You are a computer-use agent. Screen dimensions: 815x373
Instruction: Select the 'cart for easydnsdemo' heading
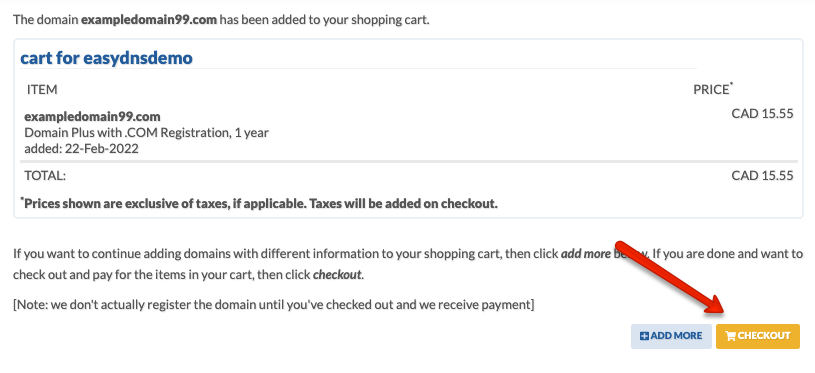(106, 58)
